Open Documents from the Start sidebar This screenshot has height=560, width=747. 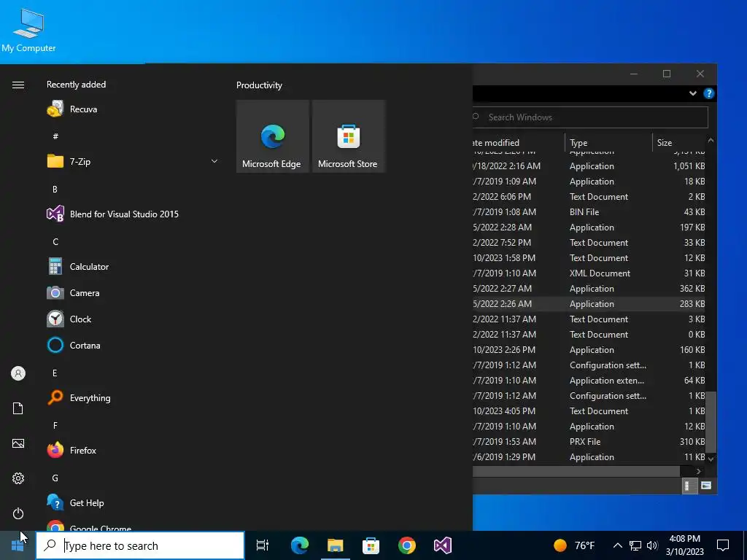coord(18,408)
